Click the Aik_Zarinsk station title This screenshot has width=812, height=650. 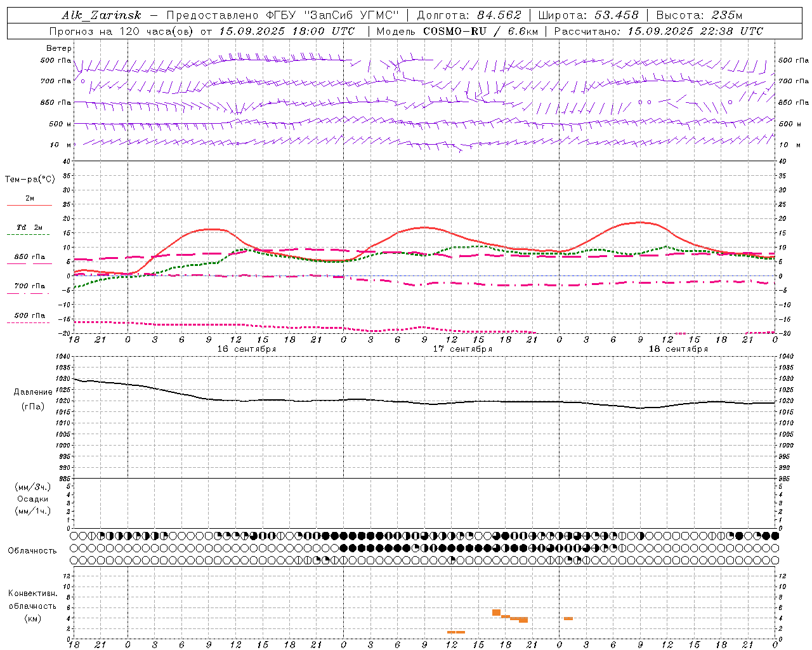point(101,15)
